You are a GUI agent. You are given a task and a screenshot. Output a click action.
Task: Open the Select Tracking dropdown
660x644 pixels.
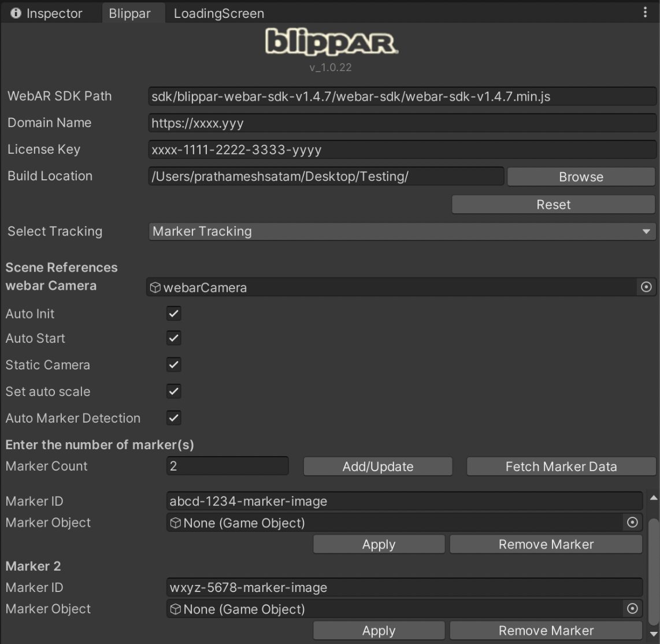[402, 231]
